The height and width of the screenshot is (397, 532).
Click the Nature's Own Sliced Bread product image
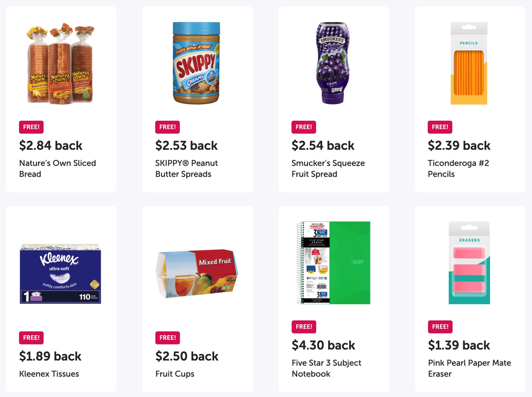(61, 63)
